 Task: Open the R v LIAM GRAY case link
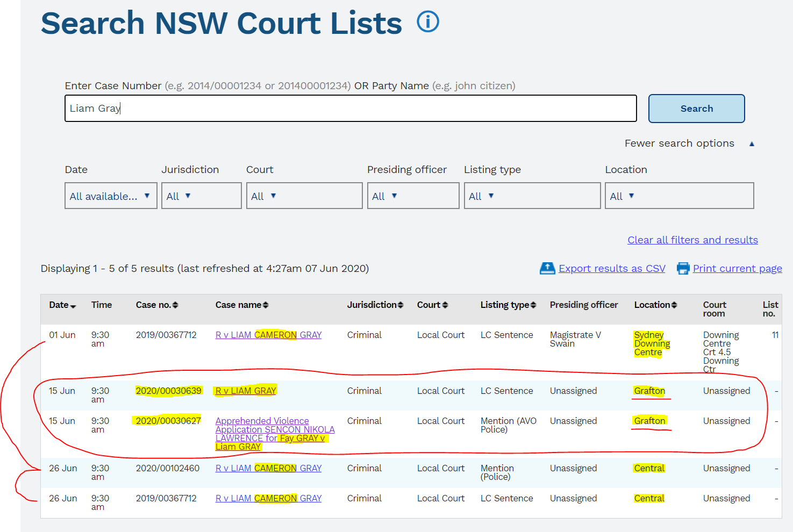[x=246, y=391]
